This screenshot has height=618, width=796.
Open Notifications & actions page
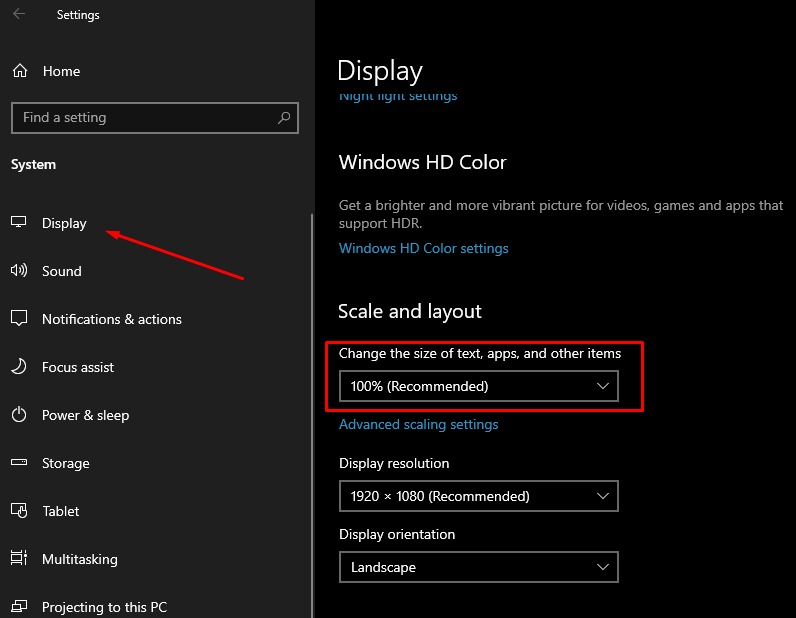pyautogui.click(x=112, y=319)
